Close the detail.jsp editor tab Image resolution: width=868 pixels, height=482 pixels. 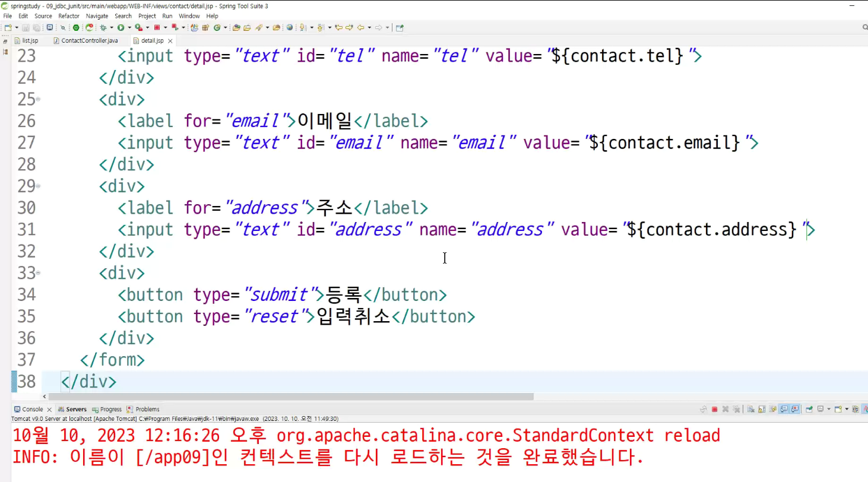[x=170, y=41]
